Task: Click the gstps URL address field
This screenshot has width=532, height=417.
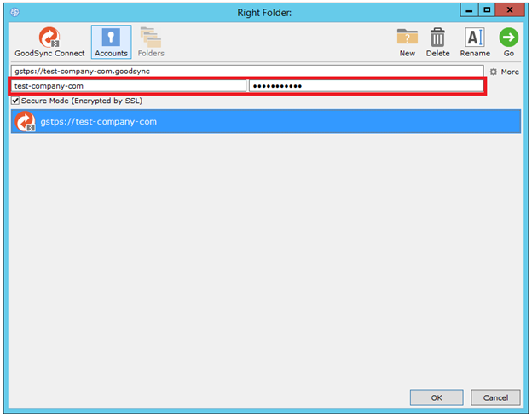Action: point(246,72)
